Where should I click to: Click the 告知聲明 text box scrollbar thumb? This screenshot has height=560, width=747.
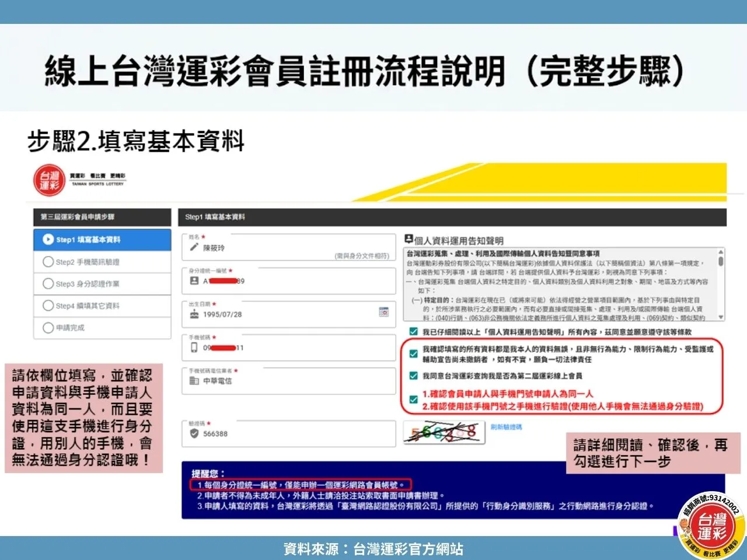coord(721,262)
